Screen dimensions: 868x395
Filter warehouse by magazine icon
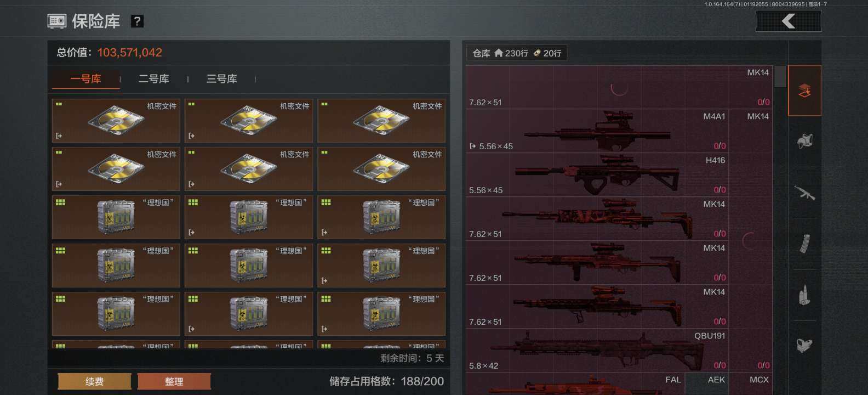point(804,244)
